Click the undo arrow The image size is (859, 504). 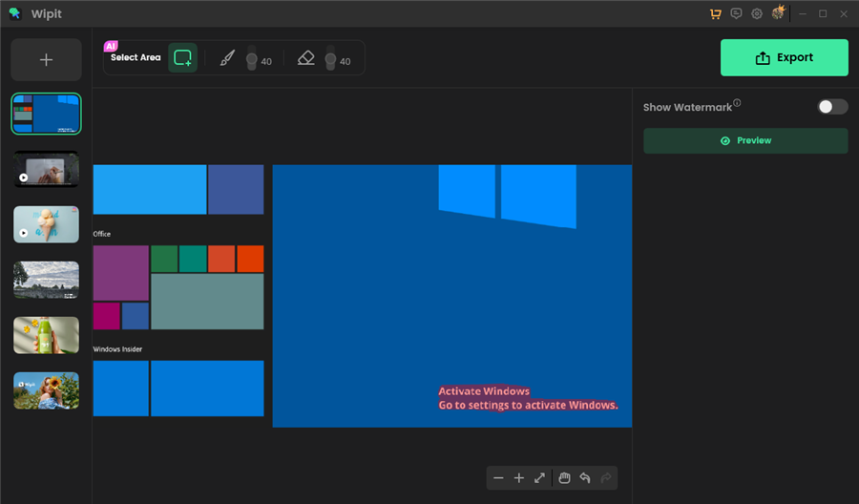pos(585,478)
